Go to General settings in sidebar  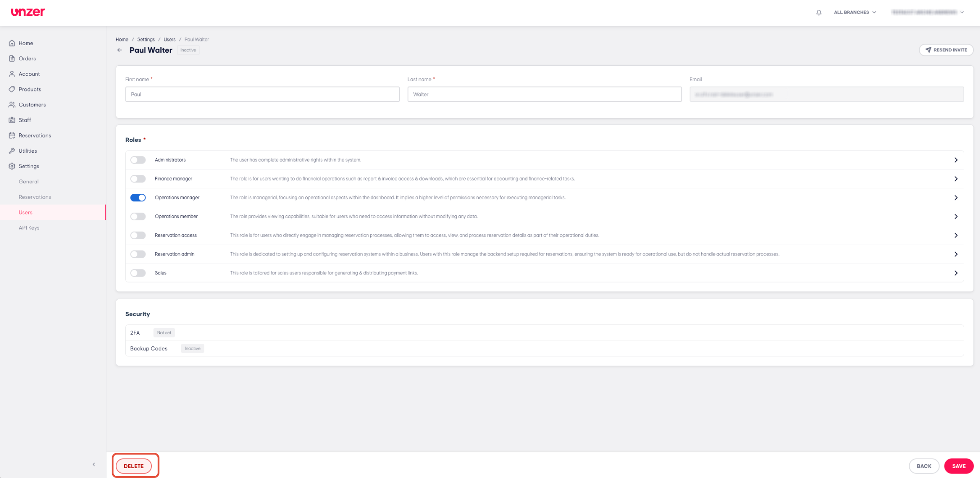point(28,182)
